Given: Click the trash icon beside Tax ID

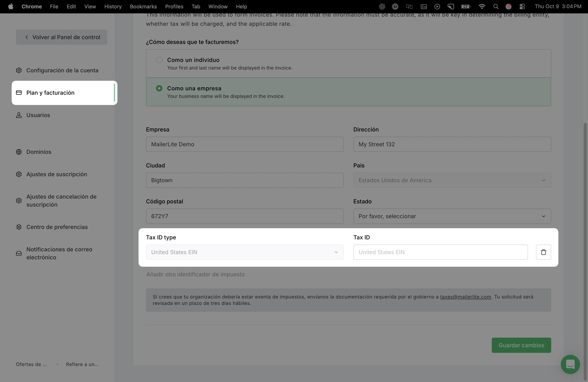Looking at the screenshot, I should pyautogui.click(x=543, y=252).
